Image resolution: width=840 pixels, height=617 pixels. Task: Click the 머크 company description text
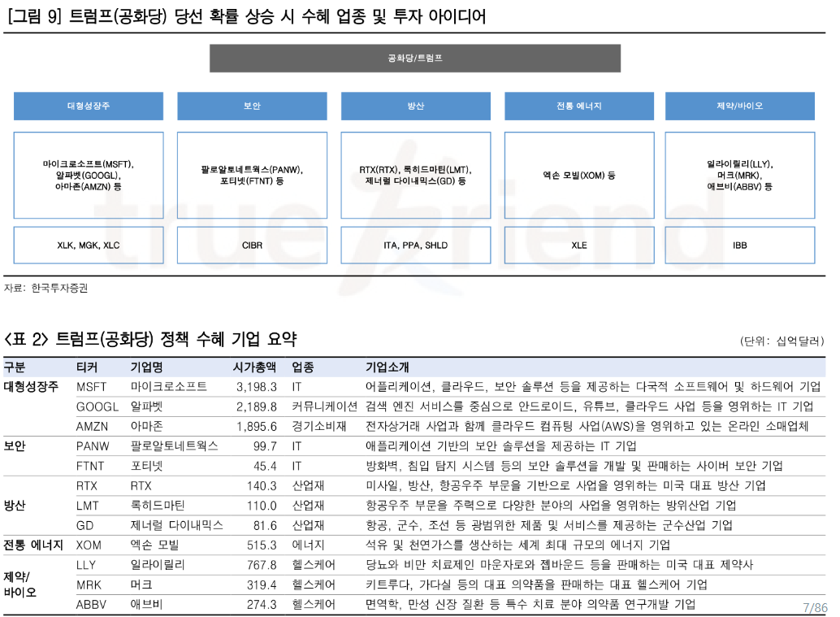click(x=536, y=585)
